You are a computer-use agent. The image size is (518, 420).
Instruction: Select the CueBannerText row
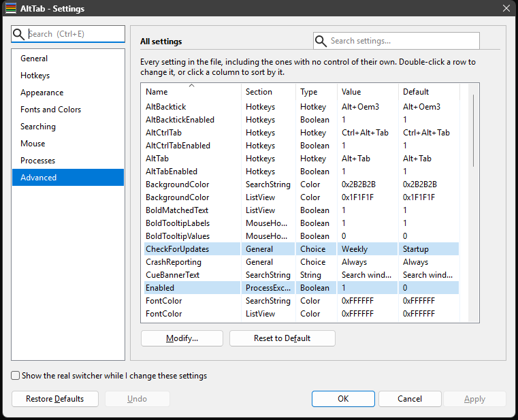click(302, 275)
